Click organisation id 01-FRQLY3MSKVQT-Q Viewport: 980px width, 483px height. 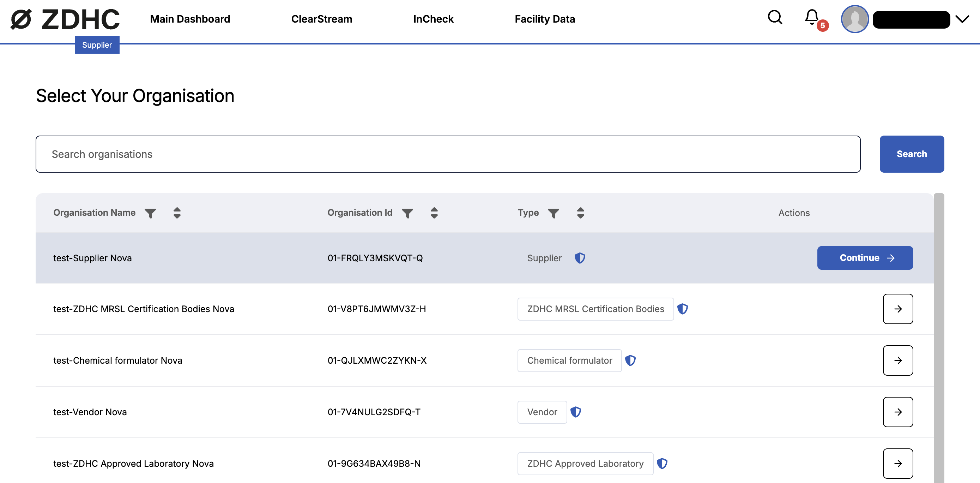click(375, 258)
